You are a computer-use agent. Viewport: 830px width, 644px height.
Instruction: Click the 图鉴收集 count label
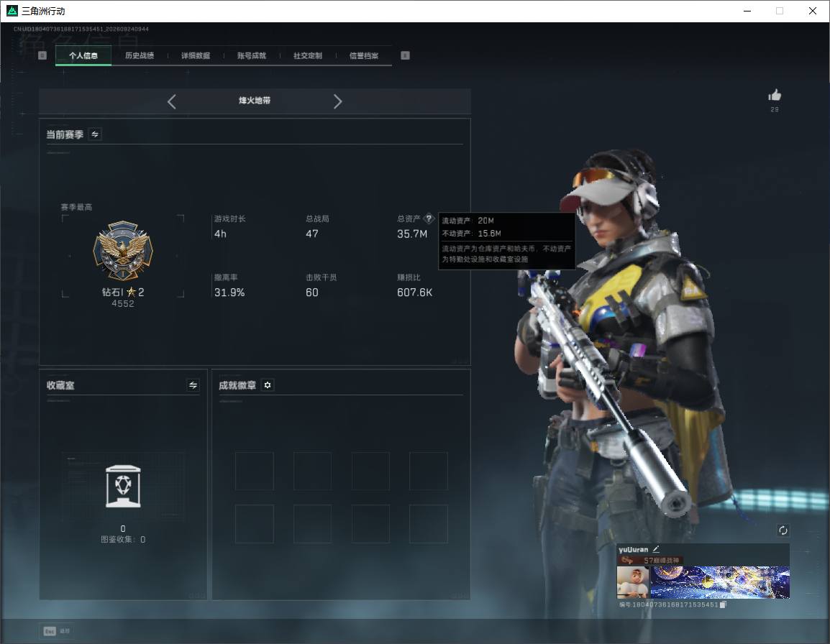coord(123,539)
